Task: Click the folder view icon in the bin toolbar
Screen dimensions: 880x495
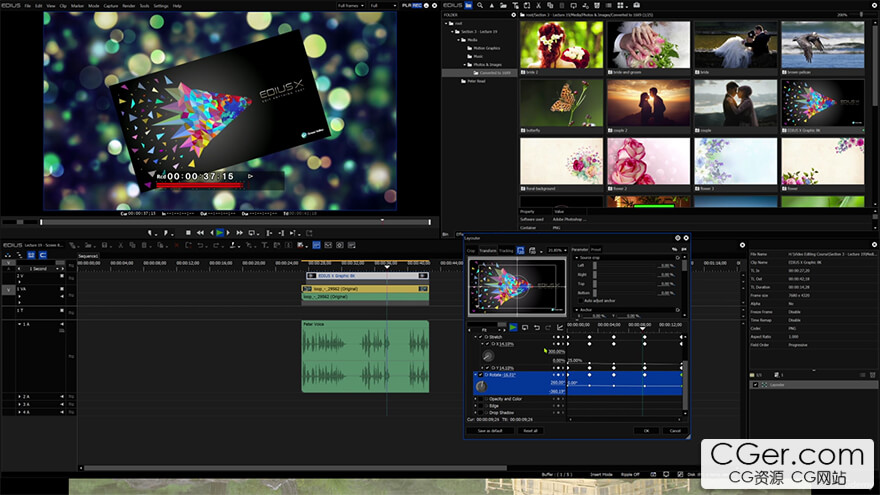Action: 468,6
